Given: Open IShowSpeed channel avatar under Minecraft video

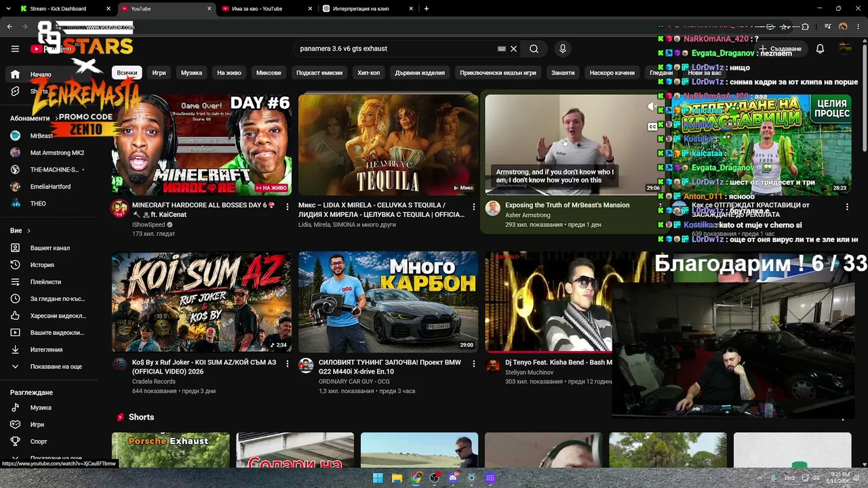Looking at the screenshot, I should [119, 208].
